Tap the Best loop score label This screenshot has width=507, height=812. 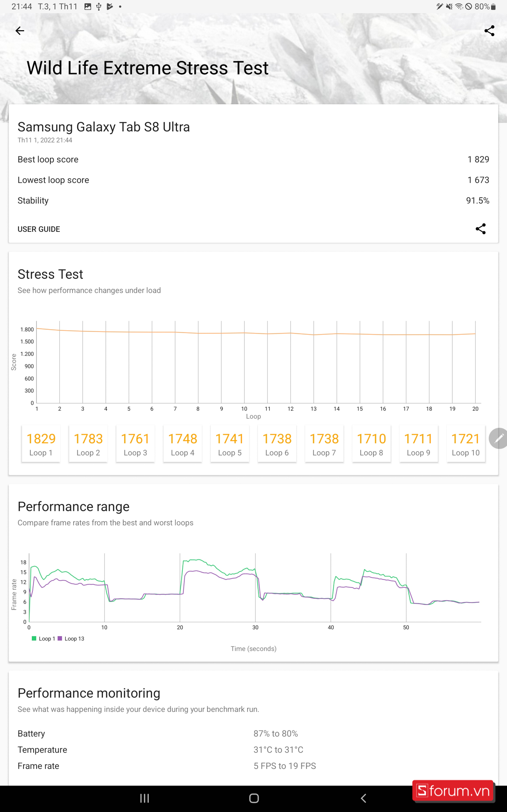pos(48,159)
